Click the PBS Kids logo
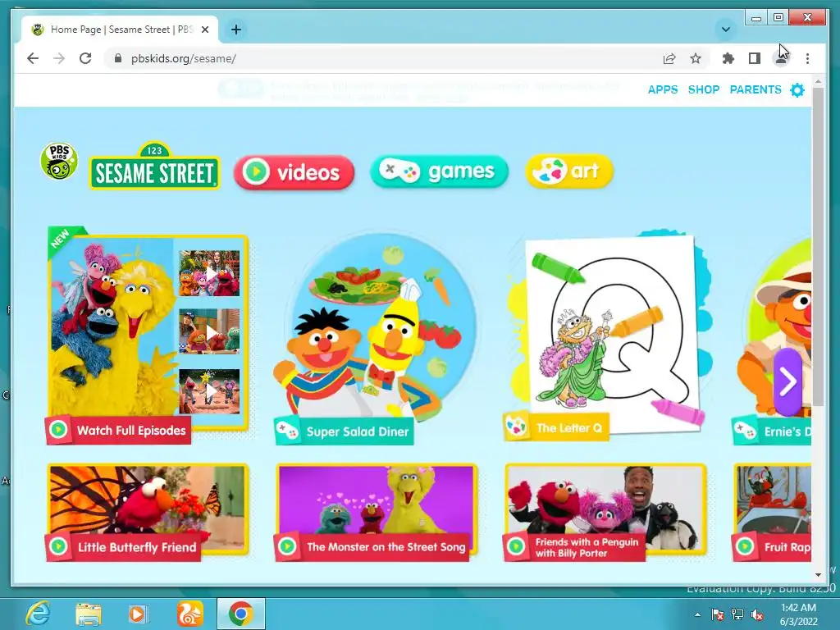Screen dimensions: 840x630 [x=59, y=162]
